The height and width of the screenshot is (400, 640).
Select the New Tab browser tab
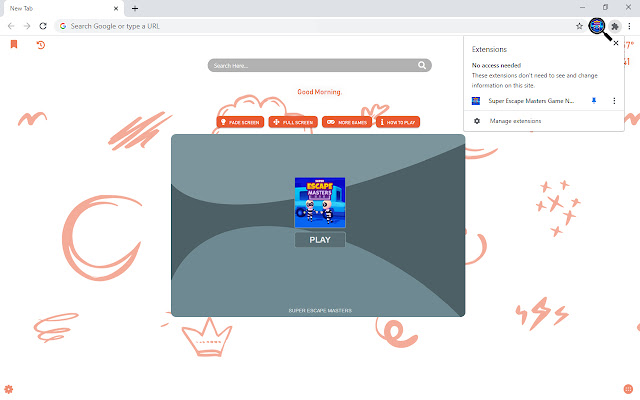(x=63, y=8)
